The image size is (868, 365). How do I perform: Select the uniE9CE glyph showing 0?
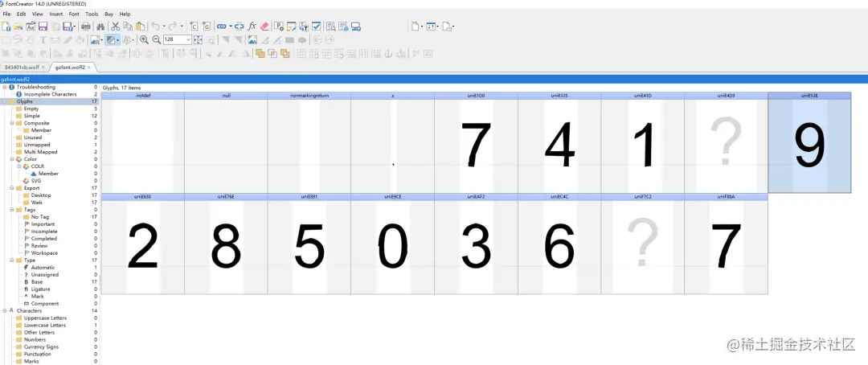pyautogui.click(x=392, y=244)
